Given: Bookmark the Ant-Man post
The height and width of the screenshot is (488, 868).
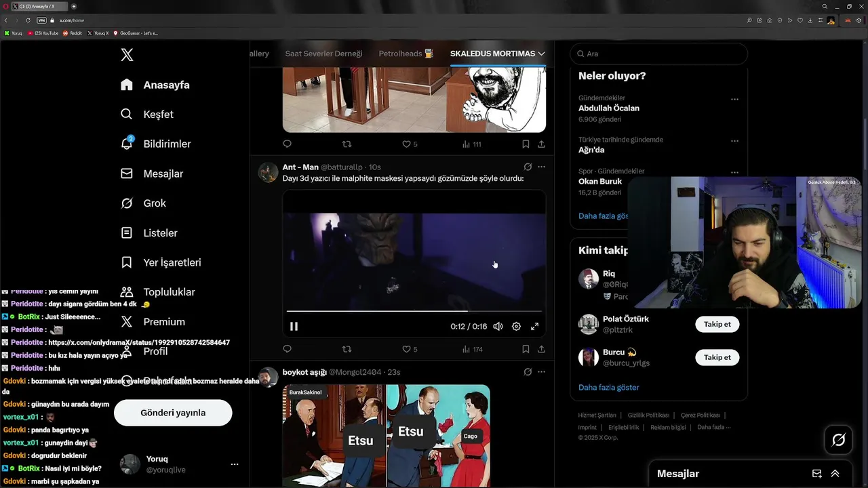Looking at the screenshot, I should (x=526, y=349).
